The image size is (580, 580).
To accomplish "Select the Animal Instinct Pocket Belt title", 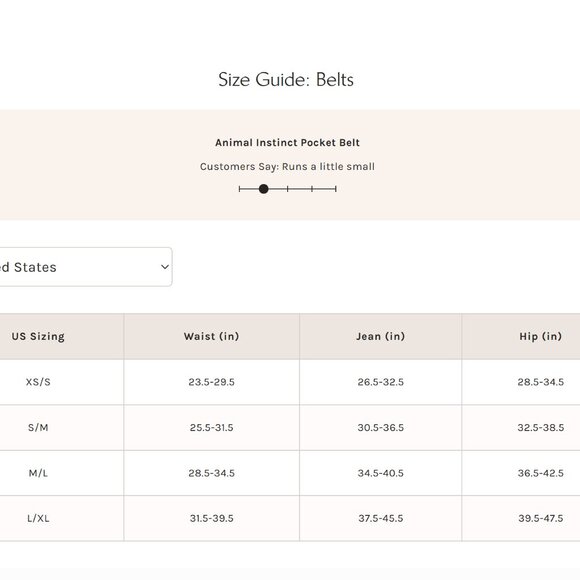I will click(287, 142).
